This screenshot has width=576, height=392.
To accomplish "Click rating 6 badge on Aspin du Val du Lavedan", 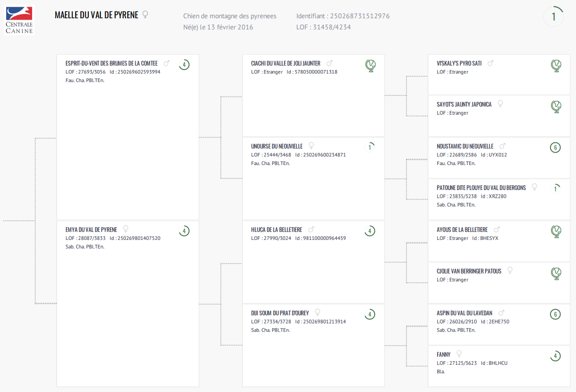I will tap(555, 315).
